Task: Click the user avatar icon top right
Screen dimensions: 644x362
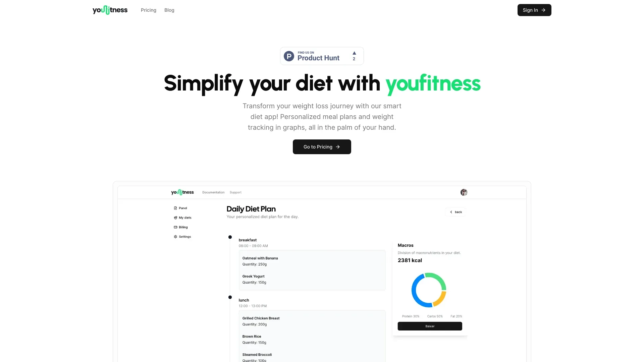Action: pyautogui.click(x=464, y=191)
